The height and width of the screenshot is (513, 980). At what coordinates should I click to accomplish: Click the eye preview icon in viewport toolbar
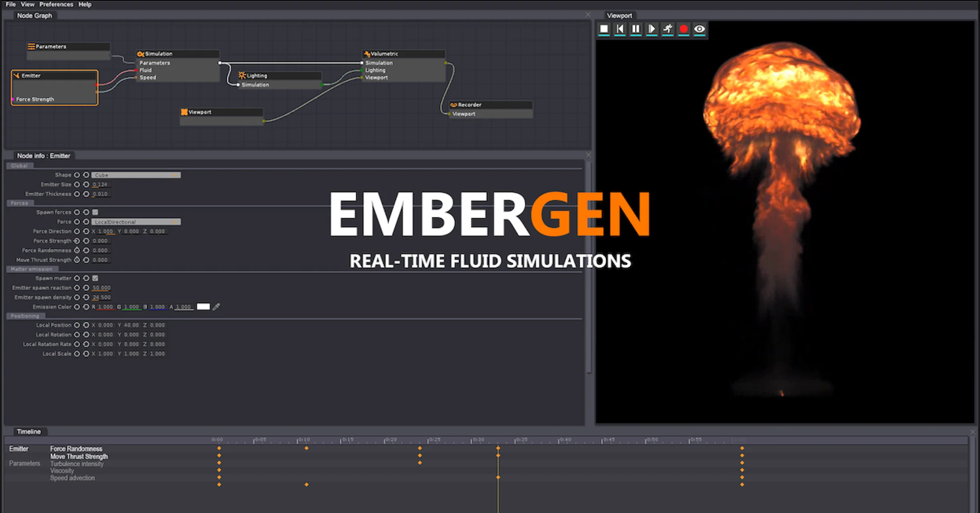pyautogui.click(x=700, y=29)
